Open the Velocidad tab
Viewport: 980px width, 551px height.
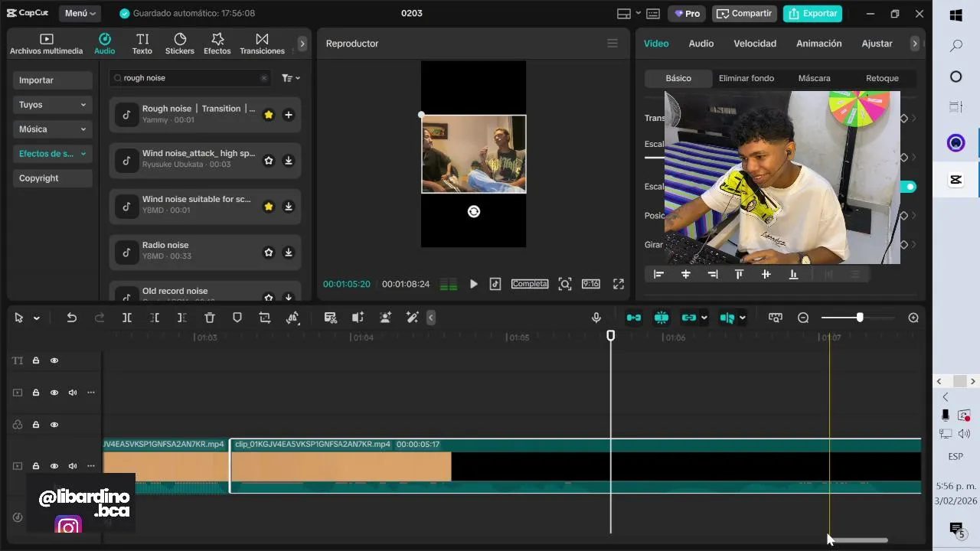click(755, 44)
